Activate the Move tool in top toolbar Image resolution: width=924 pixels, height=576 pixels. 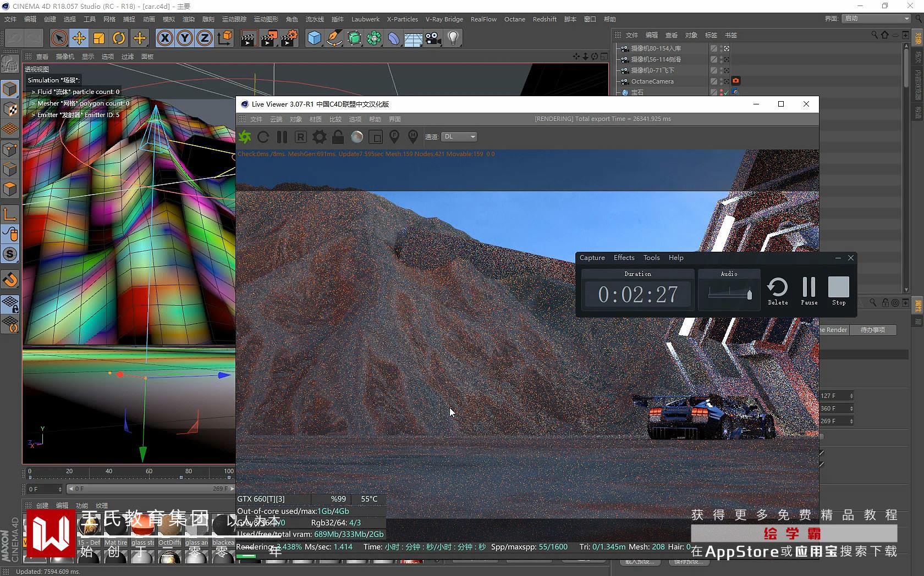pos(79,38)
